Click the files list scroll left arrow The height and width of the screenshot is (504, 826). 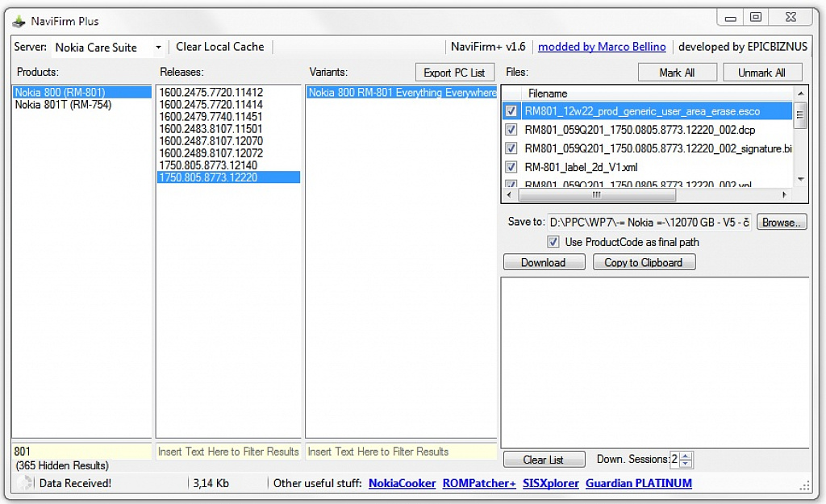pyautogui.click(x=509, y=195)
